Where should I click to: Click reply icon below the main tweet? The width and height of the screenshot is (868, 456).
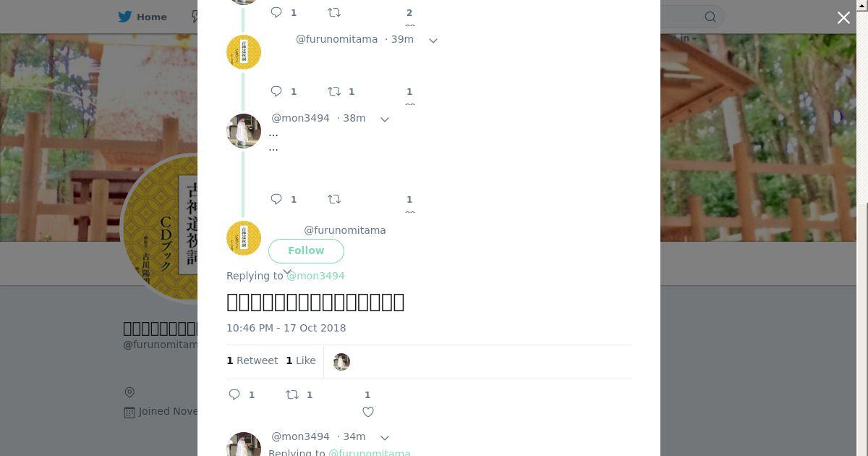click(x=234, y=394)
